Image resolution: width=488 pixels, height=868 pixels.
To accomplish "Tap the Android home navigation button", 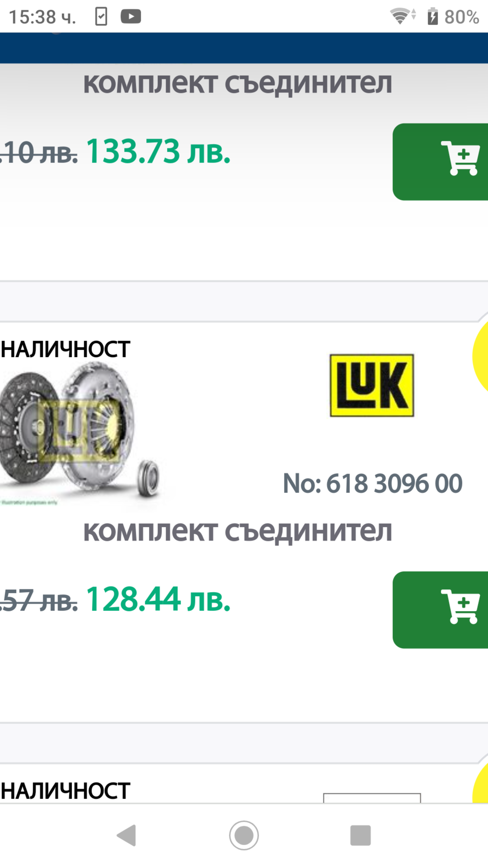I will pyautogui.click(x=244, y=835).
